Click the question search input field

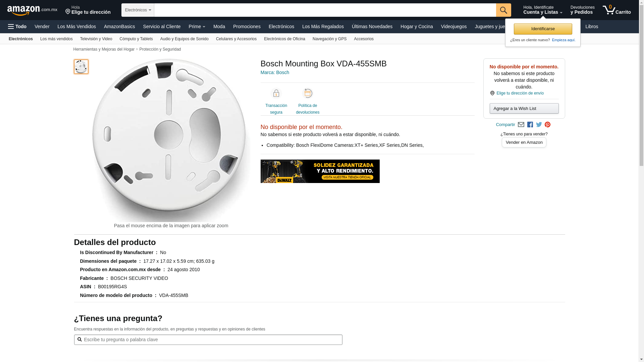[208, 340]
